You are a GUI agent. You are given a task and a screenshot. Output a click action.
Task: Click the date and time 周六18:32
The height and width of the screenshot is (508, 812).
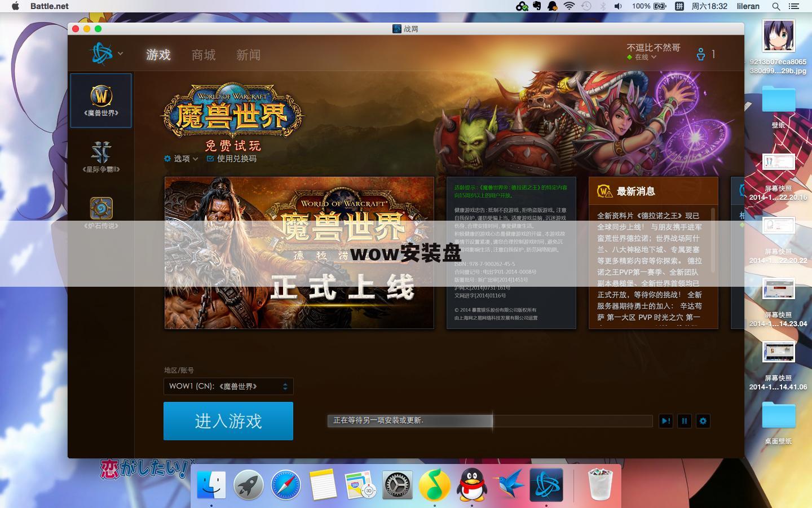point(709,6)
